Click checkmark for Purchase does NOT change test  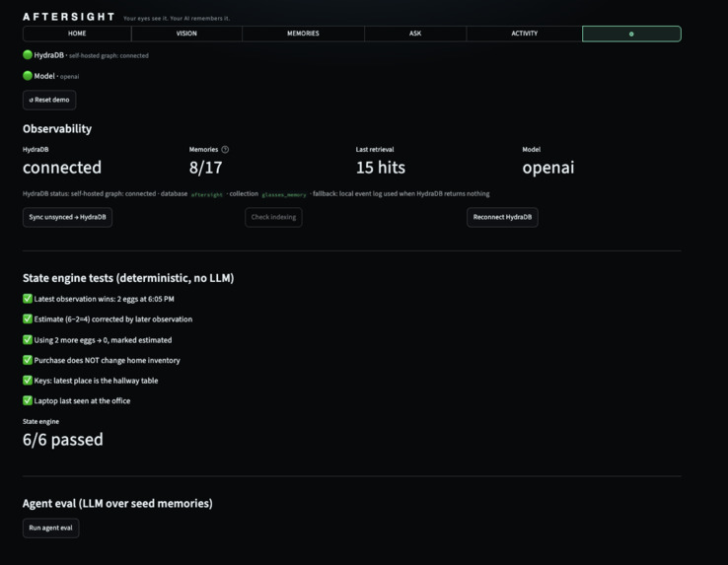coord(28,360)
